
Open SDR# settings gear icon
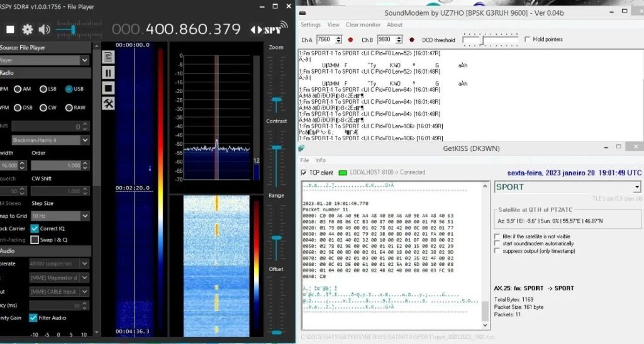pyautogui.click(x=28, y=30)
